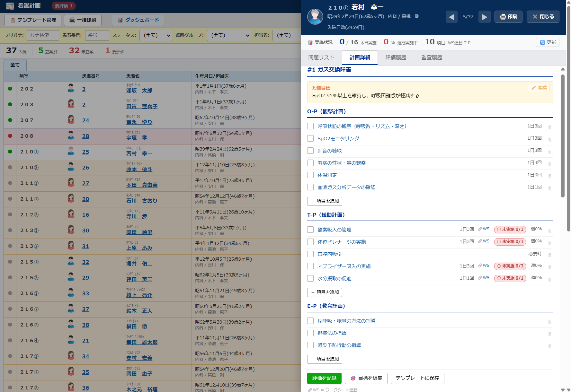Click trash icon for 肺音の聴取
Viewport: 571px width, 392px height.
[549, 152]
